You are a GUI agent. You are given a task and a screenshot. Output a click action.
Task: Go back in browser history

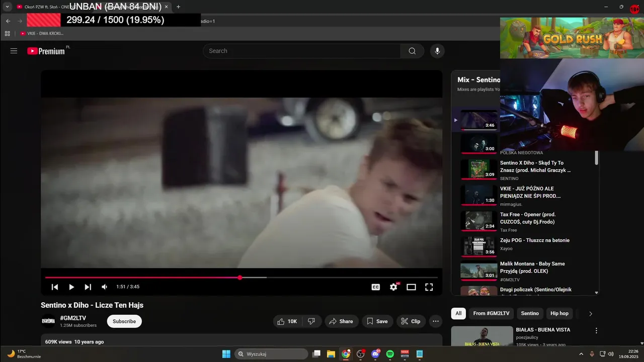click(x=8, y=21)
